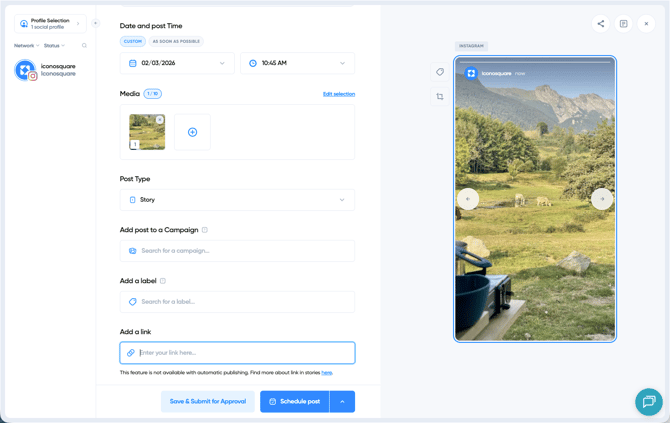The height and width of the screenshot is (423, 670).
Task: Open the chat support bubble
Action: 648,401
